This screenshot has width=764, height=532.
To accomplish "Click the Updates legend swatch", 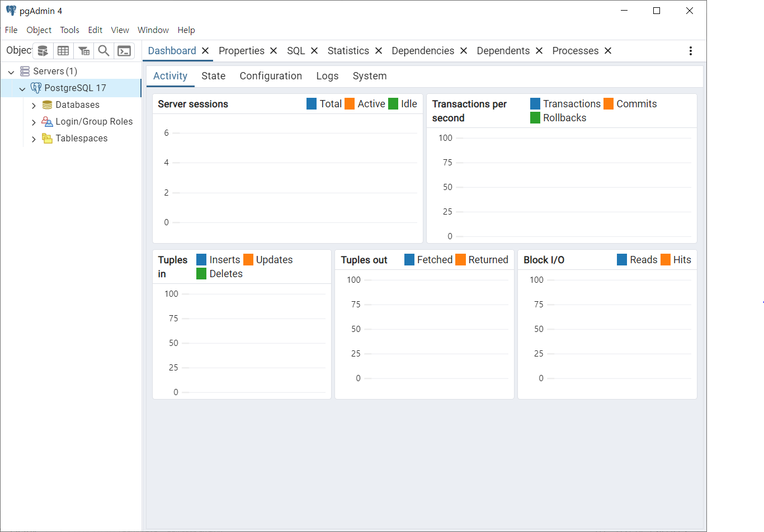I will pyautogui.click(x=248, y=260).
